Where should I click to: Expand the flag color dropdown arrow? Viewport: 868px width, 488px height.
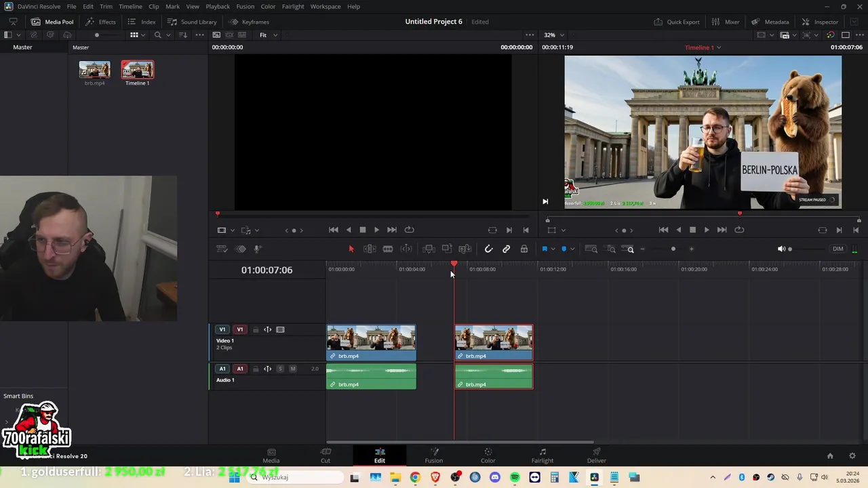coord(552,249)
